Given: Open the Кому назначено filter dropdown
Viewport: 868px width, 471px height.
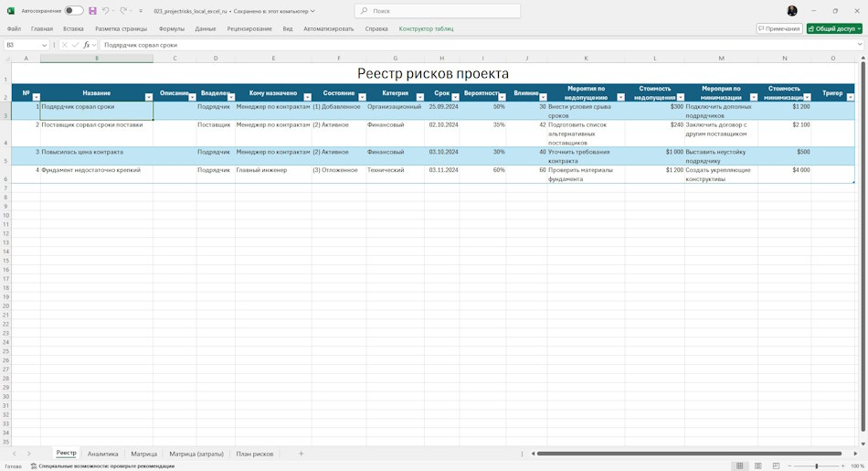Looking at the screenshot, I should pos(307,97).
